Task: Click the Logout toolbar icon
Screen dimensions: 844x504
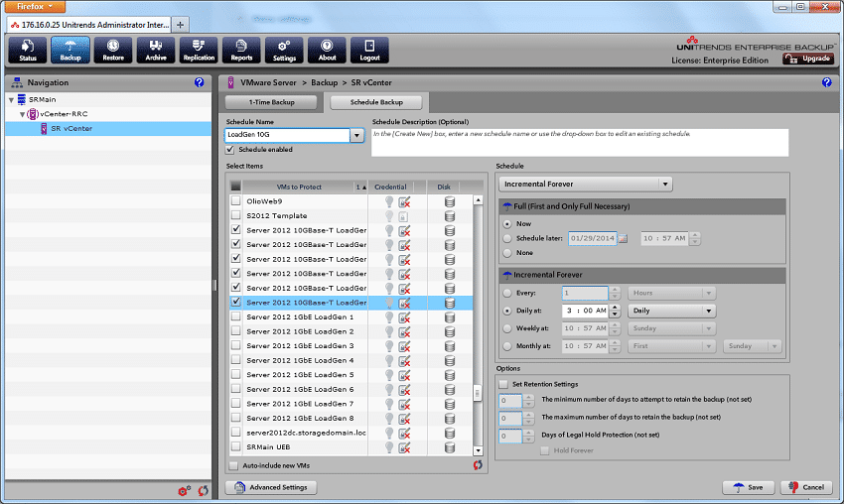Action: point(369,51)
